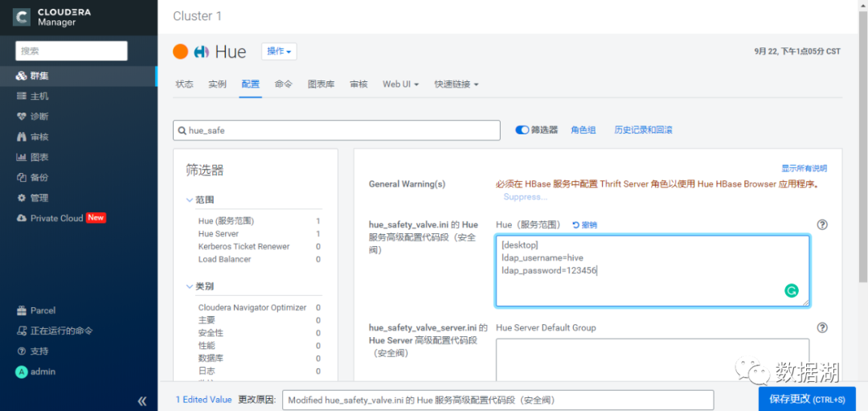The height and width of the screenshot is (411, 868).
Task: Click the sidebar 搜索 search box
Action: pos(72,51)
